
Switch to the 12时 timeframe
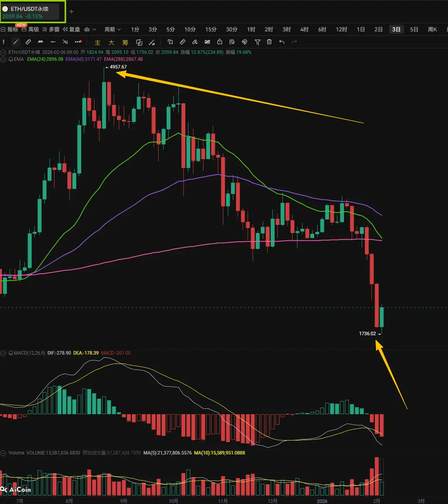pos(342,29)
